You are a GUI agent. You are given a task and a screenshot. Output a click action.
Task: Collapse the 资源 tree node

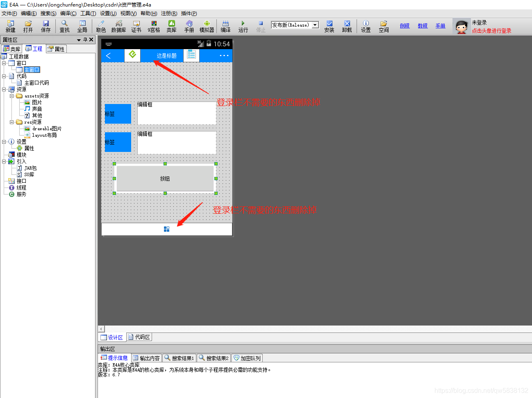coord(4,89)
